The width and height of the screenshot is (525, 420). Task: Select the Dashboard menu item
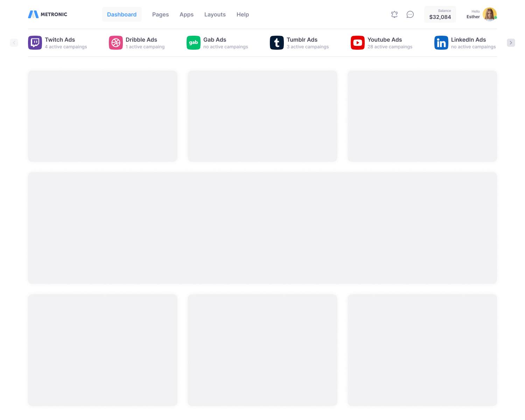[122, 14]
